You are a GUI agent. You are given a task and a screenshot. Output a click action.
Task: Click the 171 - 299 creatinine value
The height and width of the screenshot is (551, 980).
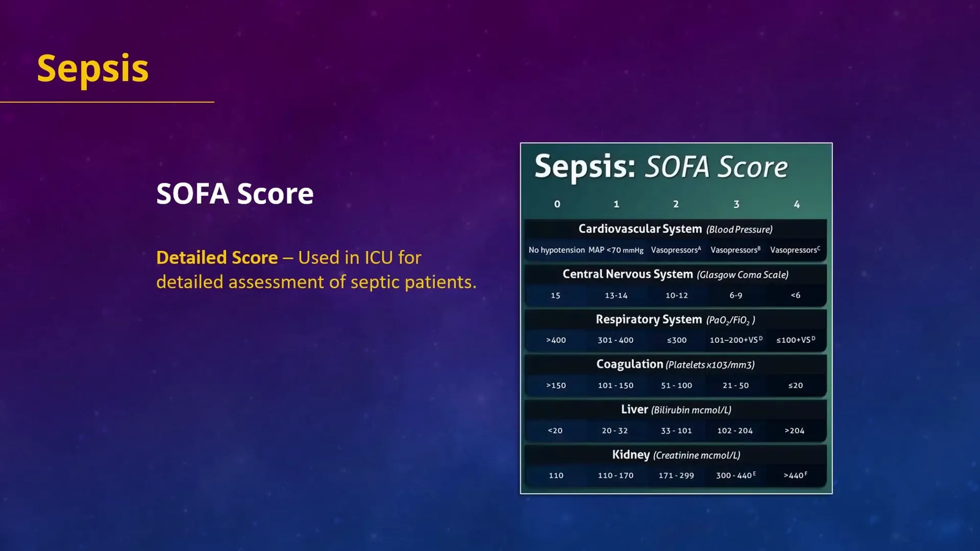pyautogui.click(x=676, y=476)
